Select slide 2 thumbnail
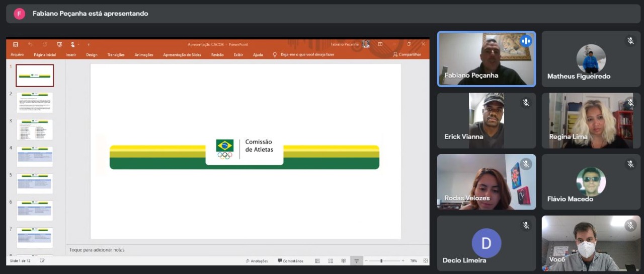This screenshot has width=644, height=274. point(35,102)
